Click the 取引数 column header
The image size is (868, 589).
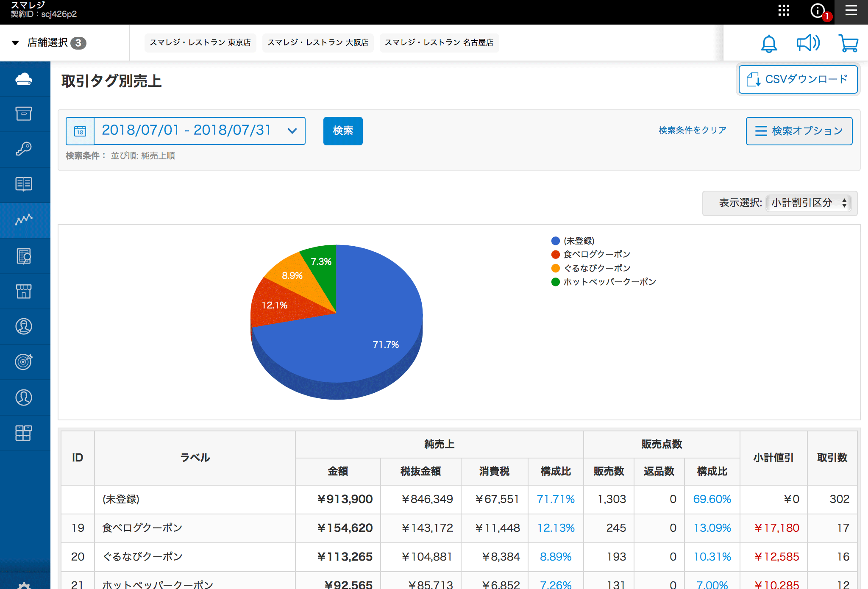click(832, 458)
